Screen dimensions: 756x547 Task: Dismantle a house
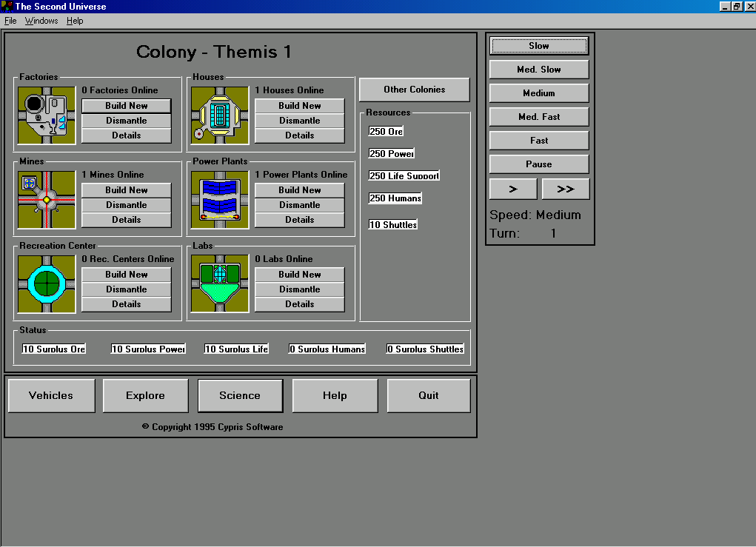tap(299, 121)
